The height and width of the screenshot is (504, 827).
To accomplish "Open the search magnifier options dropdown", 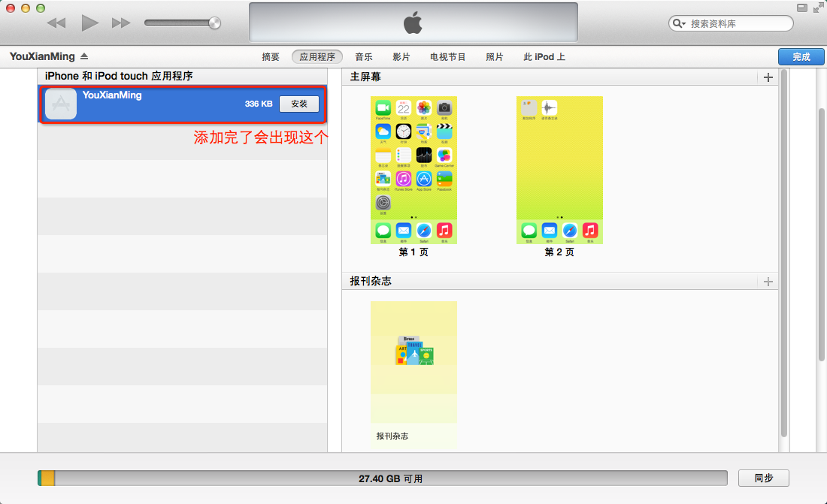I will pos(679,23).
